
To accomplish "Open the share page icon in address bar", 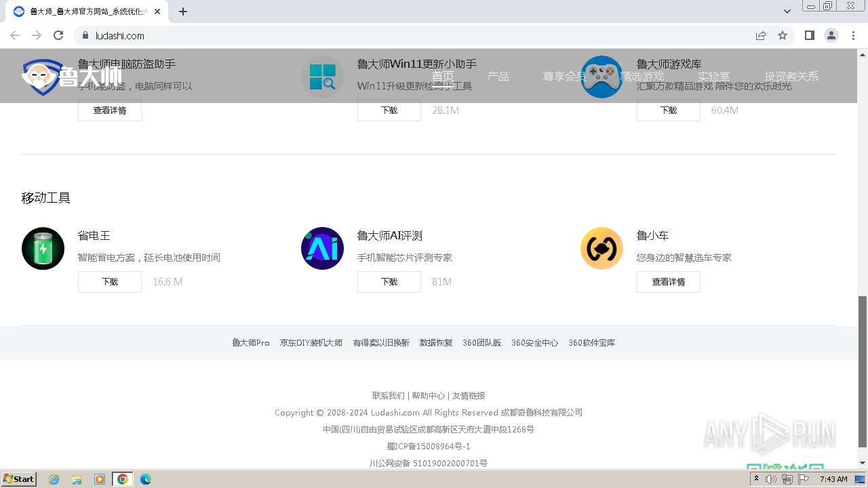I will (761, 35).
